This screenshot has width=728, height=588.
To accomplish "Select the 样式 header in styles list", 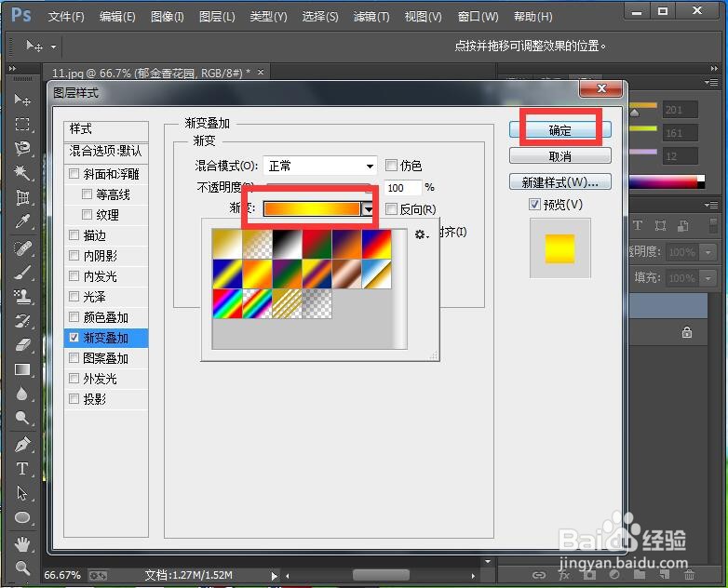I will point(106,128).
